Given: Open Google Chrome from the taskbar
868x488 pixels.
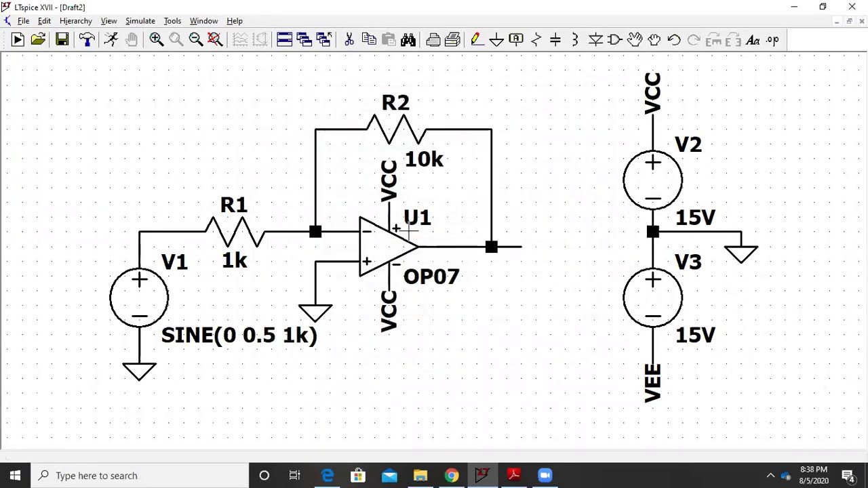Looking at the screenshot, I should [452, 476].
